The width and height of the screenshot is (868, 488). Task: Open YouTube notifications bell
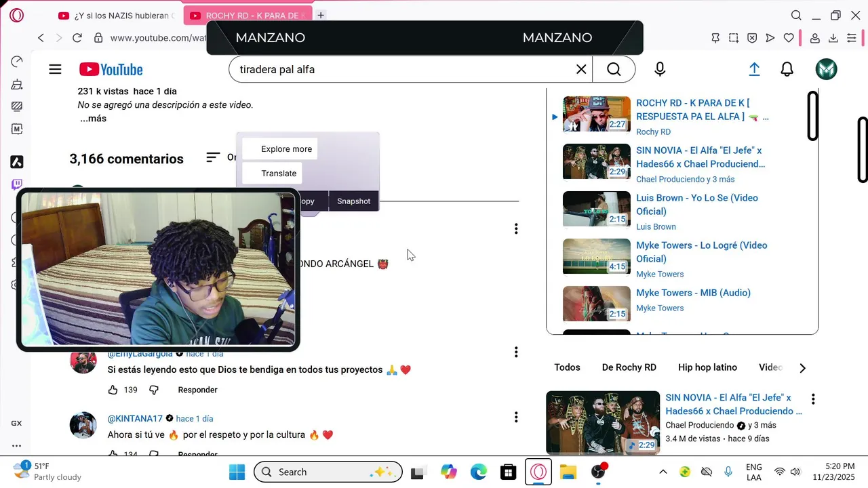coord(787,69)
